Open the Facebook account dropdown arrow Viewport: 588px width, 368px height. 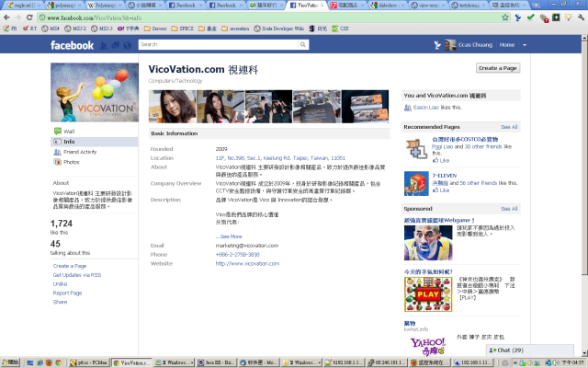tap(525, 45)
